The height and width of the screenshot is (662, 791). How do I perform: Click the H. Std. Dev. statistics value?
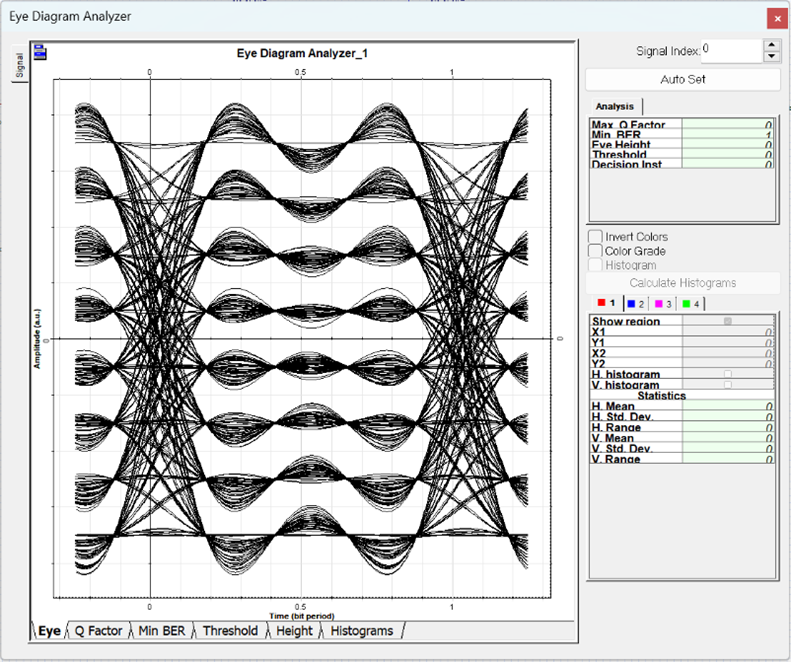point(728,416)
